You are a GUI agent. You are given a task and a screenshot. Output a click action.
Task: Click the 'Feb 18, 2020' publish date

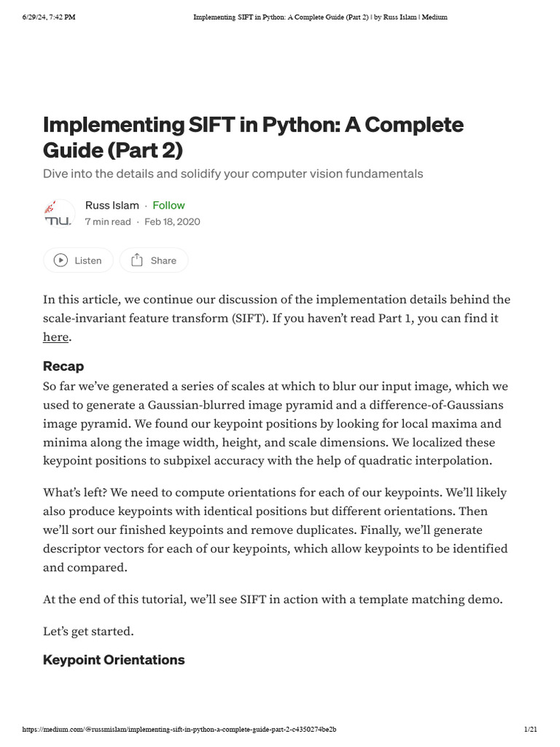click(172, 222)
